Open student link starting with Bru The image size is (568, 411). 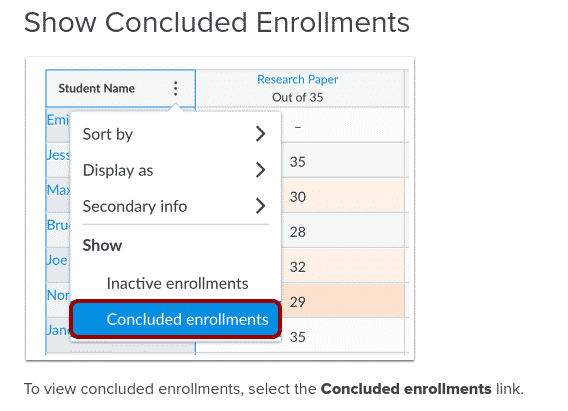[x=58, y=225]
